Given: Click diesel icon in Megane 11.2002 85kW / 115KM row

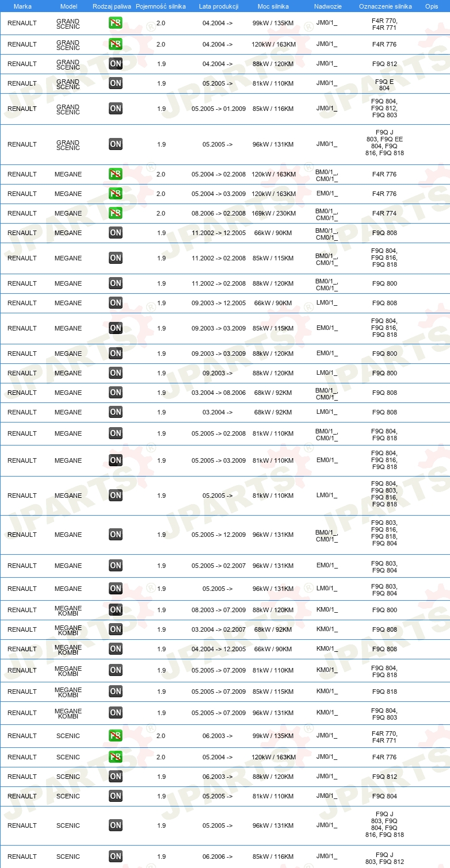Looking at the screenshot, I should point(116,258).
